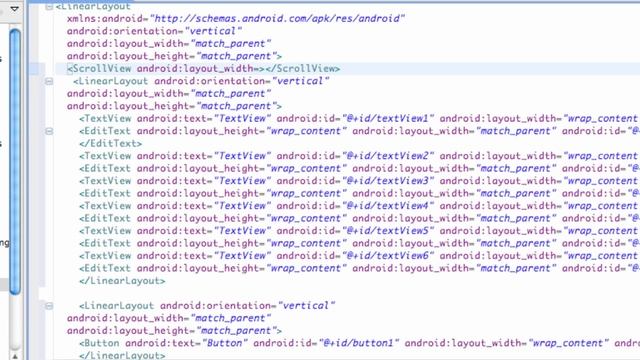Click the TextView line with id textView3
640x360 pixels.
(x=359, y=181)
